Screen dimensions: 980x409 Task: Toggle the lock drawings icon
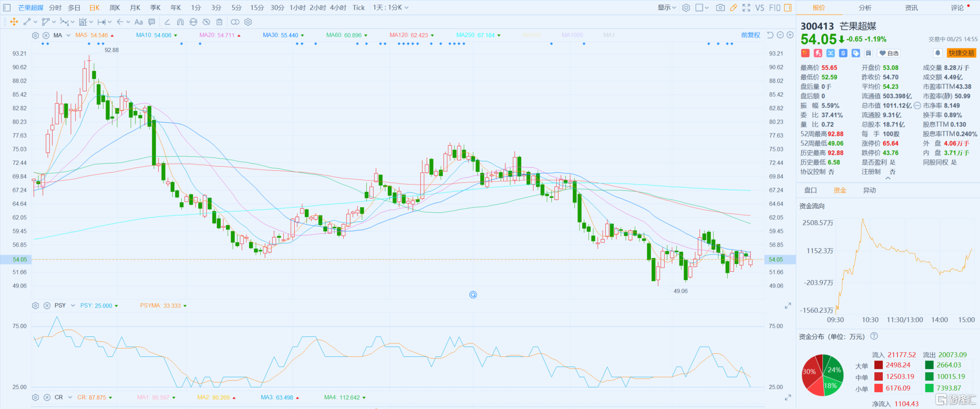tap(193, 22)
